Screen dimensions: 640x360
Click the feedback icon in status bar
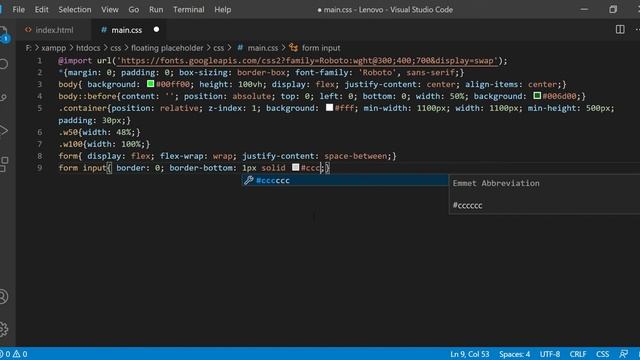click(623, 354)
